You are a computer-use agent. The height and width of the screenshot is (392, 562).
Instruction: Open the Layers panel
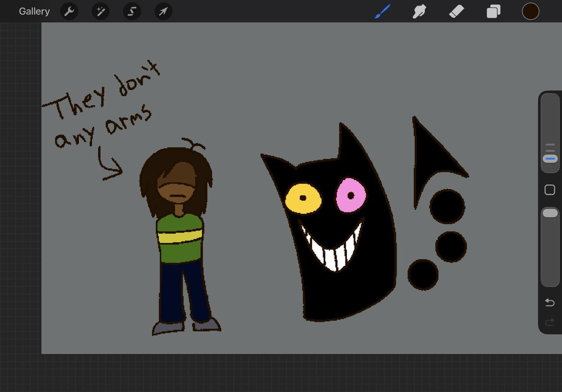tap(493, 11)
